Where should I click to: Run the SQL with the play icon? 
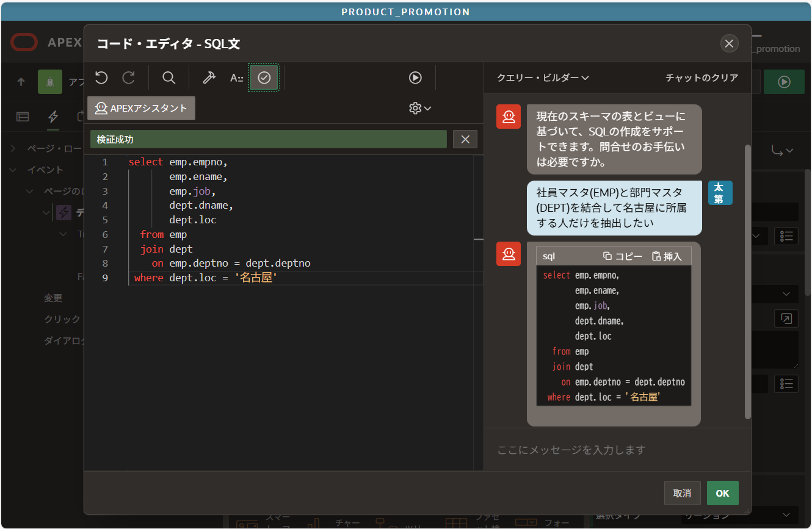point(415,77)
